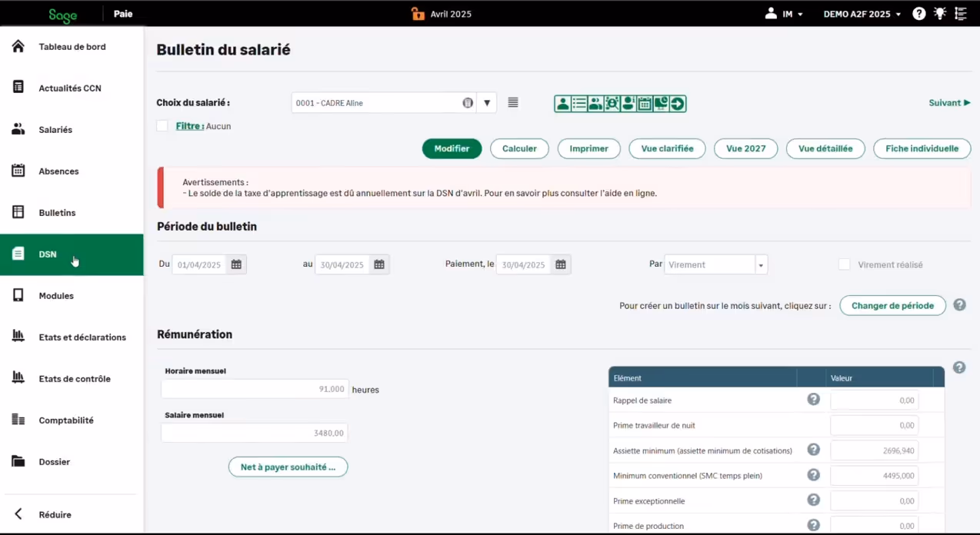Click the help icon for Minimum conventionnel

tap(814, 475)
